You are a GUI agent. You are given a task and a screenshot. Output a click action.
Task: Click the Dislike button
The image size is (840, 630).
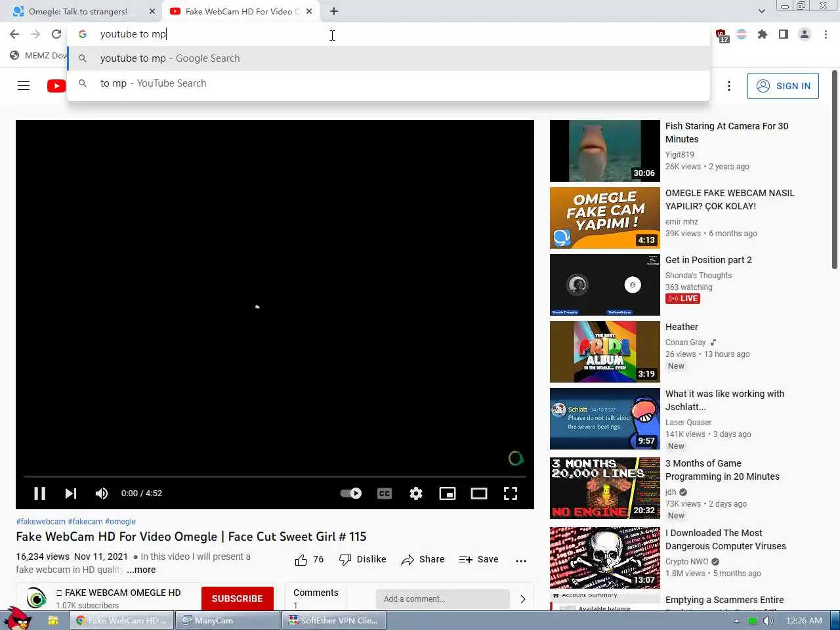click(x=362, y=560)
